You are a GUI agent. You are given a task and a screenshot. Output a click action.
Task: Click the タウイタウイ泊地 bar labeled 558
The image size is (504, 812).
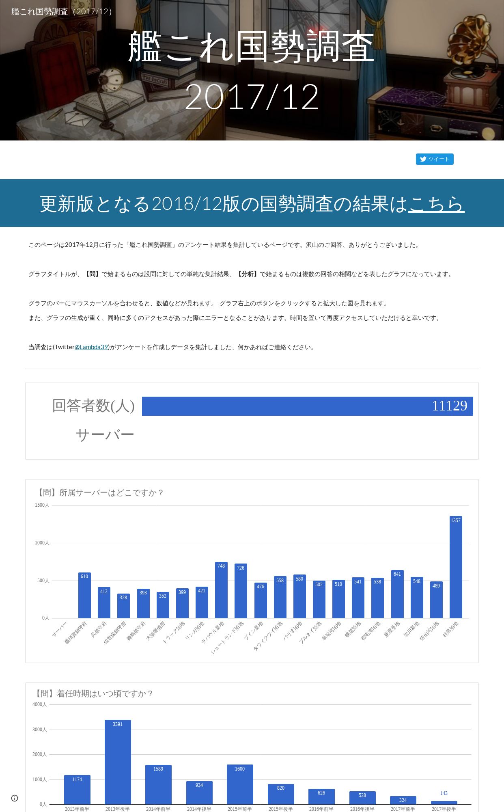click(280, 597)
